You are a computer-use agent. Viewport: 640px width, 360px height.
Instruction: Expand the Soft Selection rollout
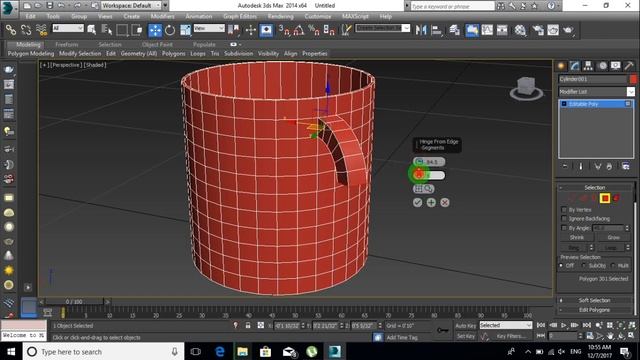(595, 300)
